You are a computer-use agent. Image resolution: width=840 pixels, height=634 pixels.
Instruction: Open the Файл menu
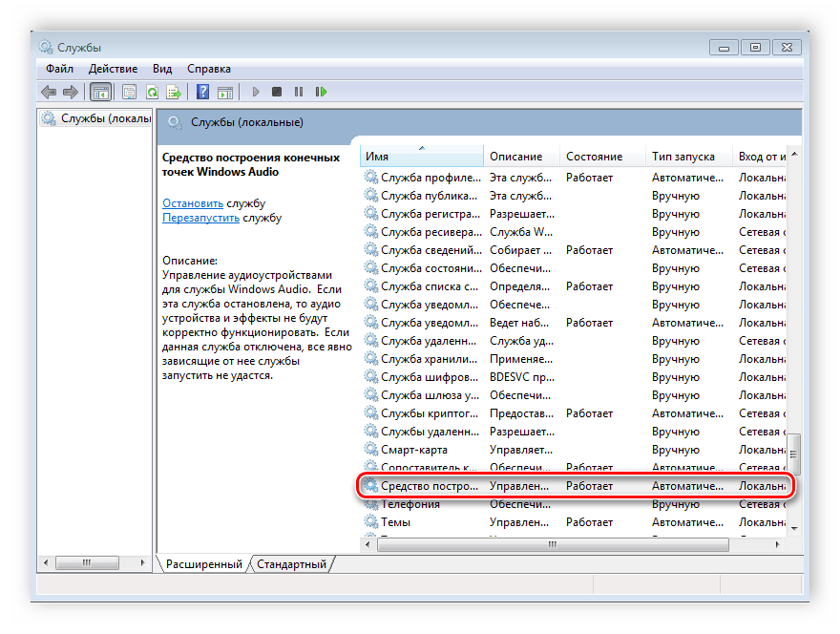59,69
